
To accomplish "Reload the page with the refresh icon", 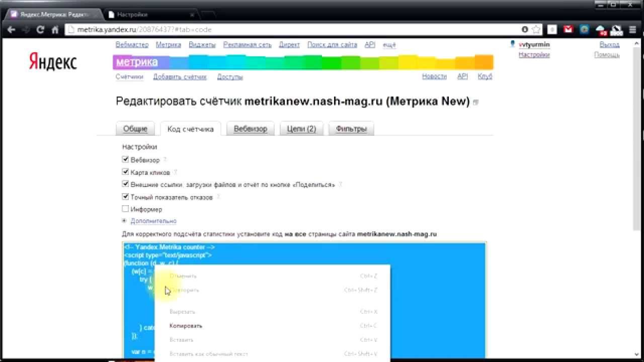I will pyautogui.click(x=40, y=30).
